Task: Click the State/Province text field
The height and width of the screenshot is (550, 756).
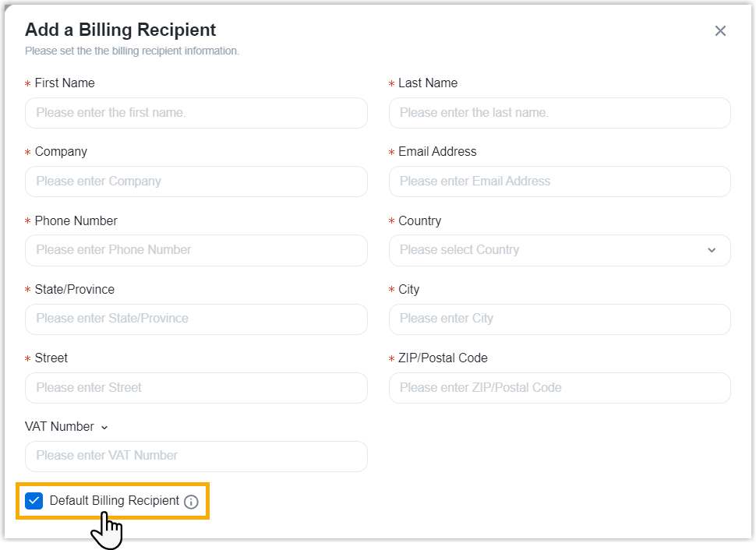Action: pos(196,319)
